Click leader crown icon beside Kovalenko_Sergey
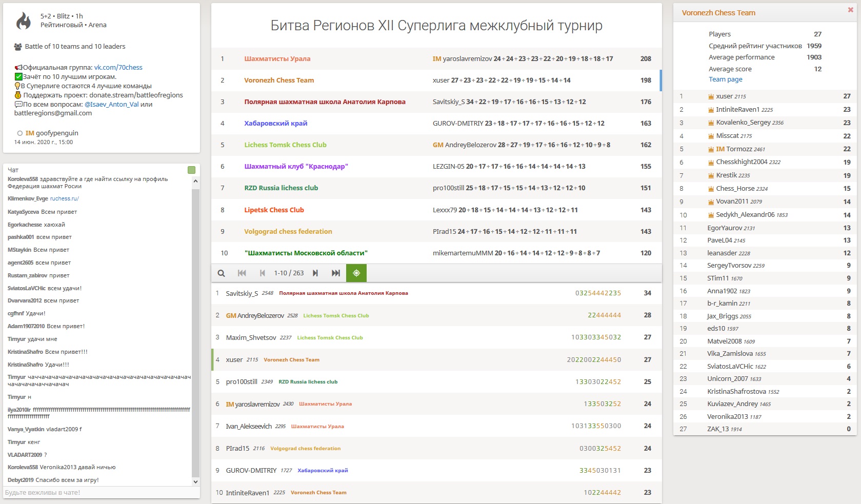Screen dimensions: 861x504 tap(711, 123)
